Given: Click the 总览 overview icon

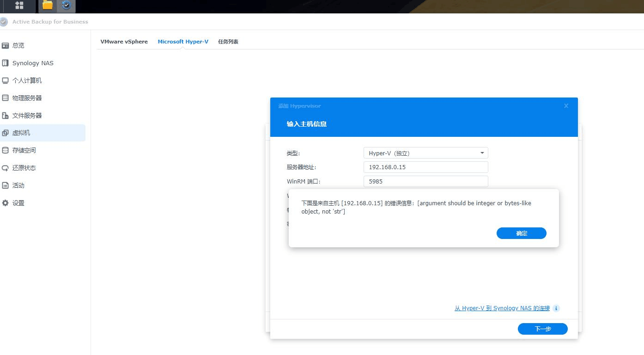Looking at the screenshot, I should pyautogui.click(x=6, y=45).
